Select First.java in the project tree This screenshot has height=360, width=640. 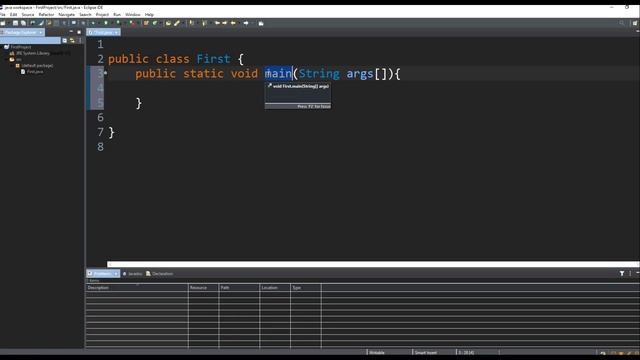(x=32, y=71)
